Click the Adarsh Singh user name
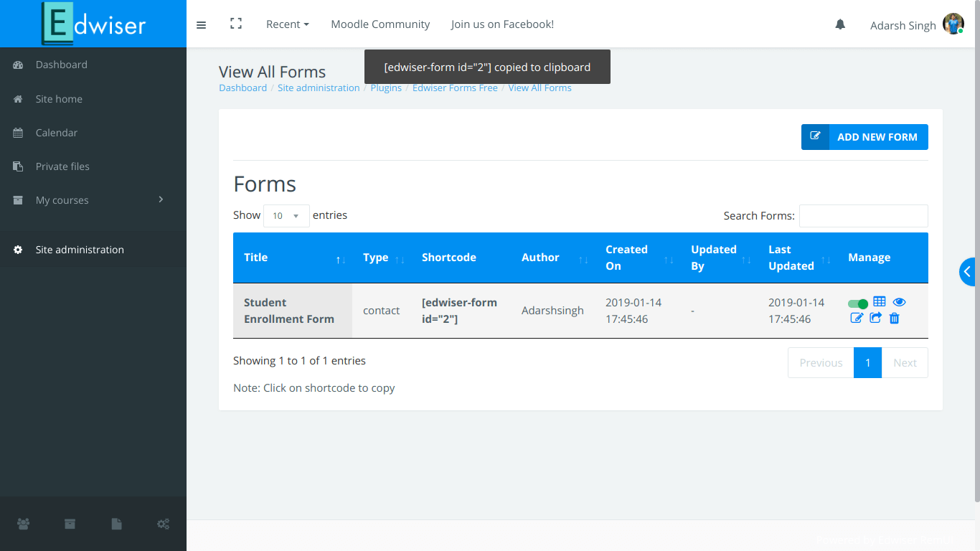The image size is (980, 551). (903, 26)
